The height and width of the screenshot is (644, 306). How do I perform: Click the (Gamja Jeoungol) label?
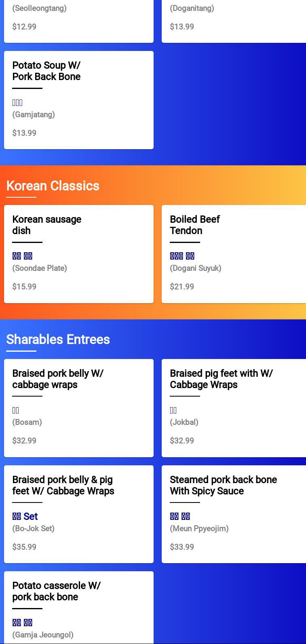(x=43, y=635)
